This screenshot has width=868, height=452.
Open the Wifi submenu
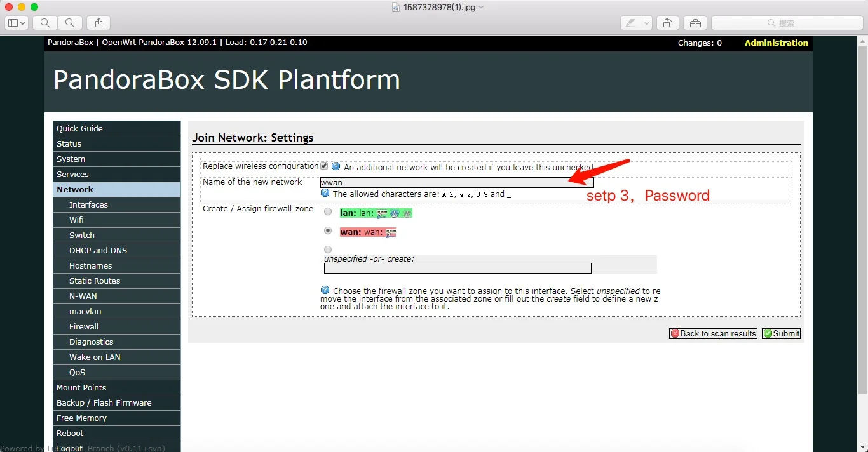point(117,220)
